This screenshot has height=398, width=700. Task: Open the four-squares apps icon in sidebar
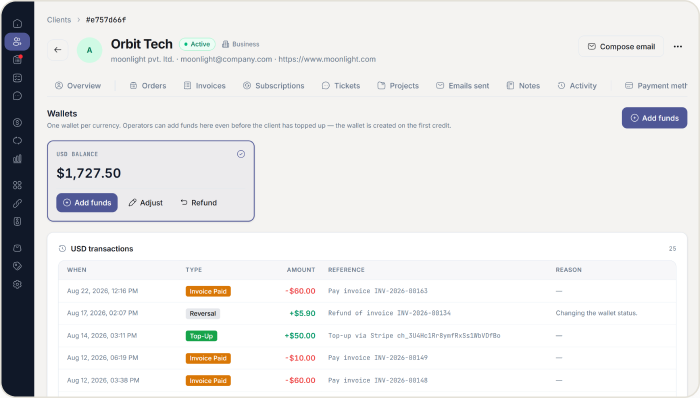click(17, 185)
